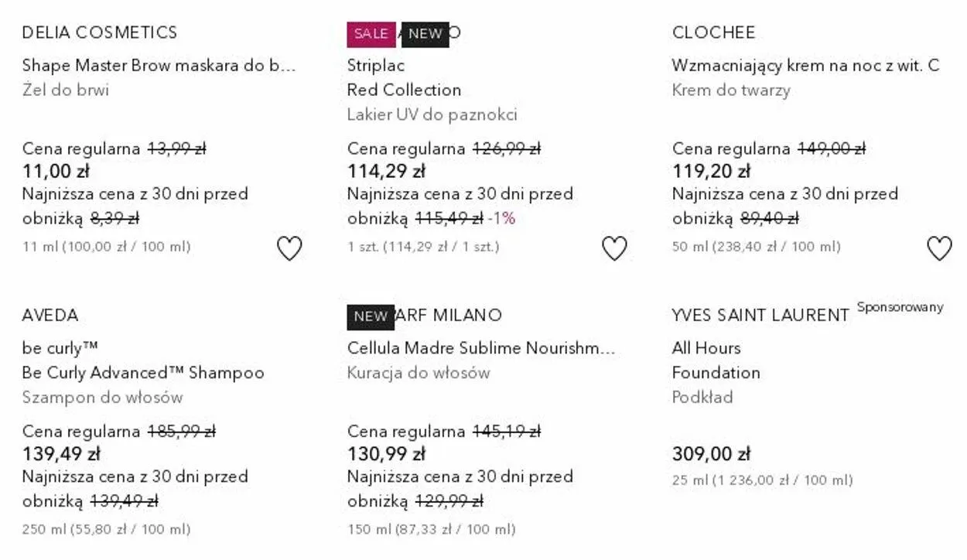Image resolution: width=967 pixels, height=560 pixels.
Task: Open AVEDA brand link
Action: point(50,316)
